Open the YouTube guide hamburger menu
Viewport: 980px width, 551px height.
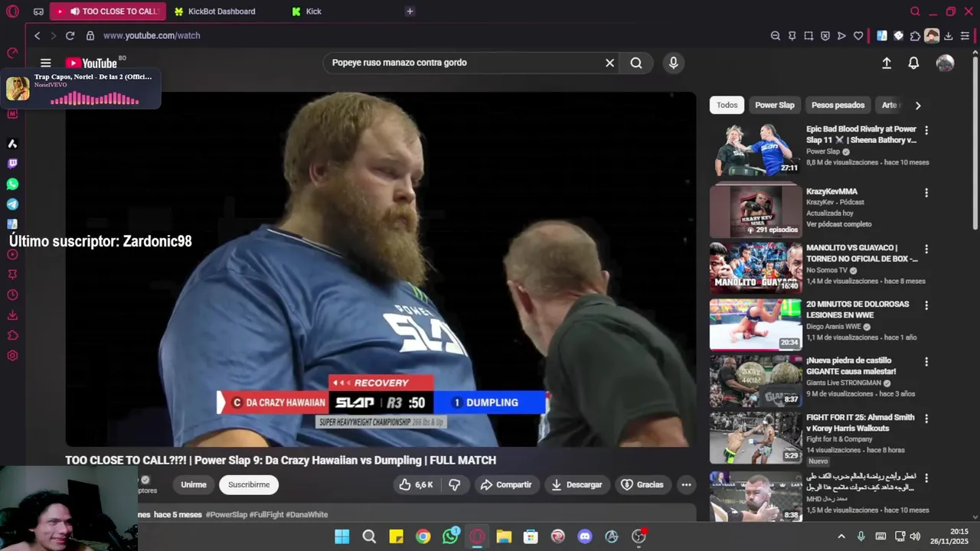[46, 63]
